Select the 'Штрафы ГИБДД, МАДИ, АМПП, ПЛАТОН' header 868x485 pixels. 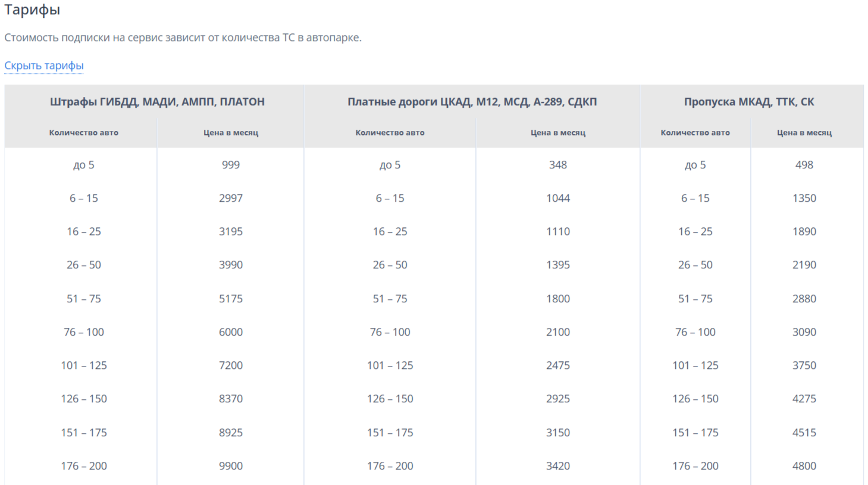click(x=157, y=102)
